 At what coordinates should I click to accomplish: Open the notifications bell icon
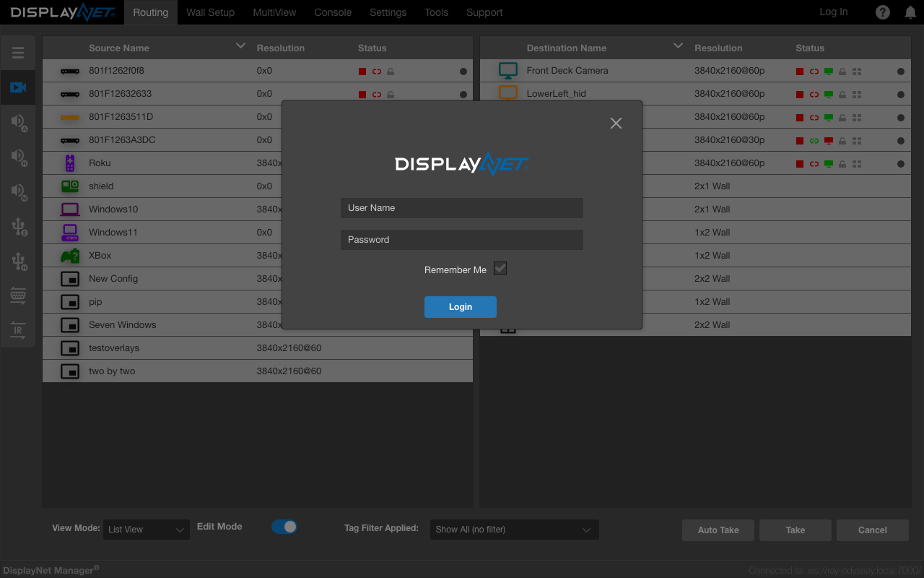(910, 12)
